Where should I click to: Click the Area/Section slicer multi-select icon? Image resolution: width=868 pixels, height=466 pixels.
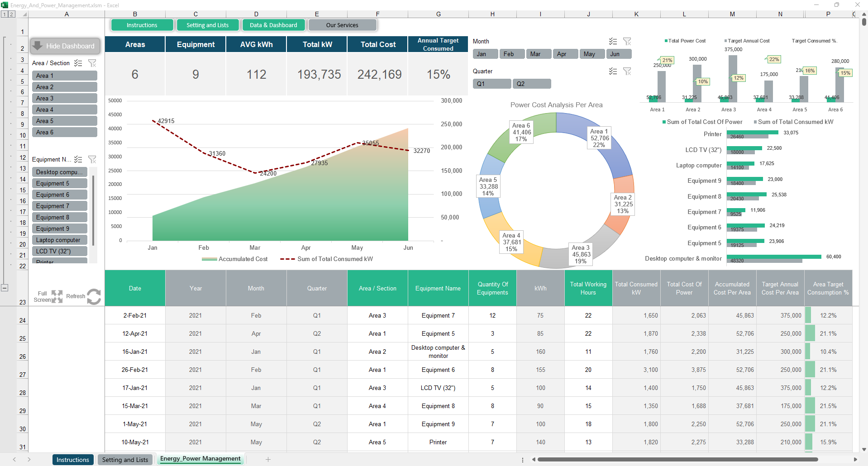[x=78, y=63]
